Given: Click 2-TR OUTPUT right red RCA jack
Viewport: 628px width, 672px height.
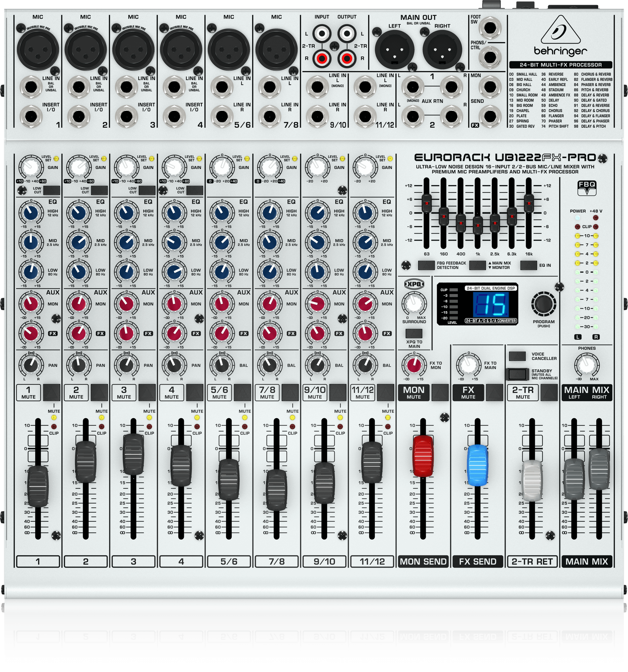Looking at the screenshot, I should point(347,59).
